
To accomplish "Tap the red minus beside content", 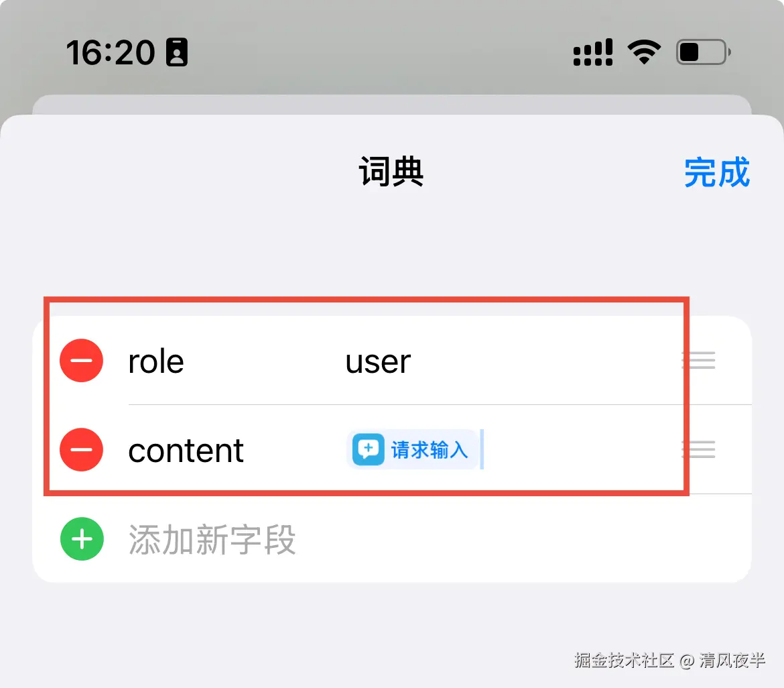I will pyautogui.click(x=82, y=449).
